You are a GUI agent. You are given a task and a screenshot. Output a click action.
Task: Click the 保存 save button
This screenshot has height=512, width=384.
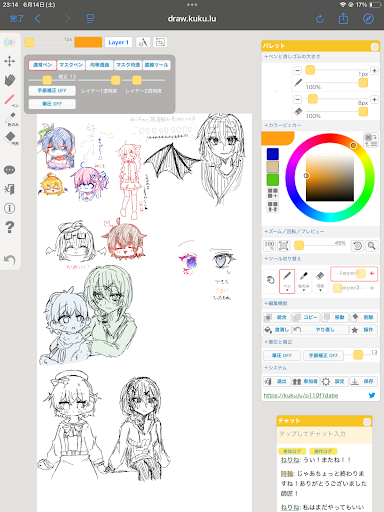click(364, 381)
